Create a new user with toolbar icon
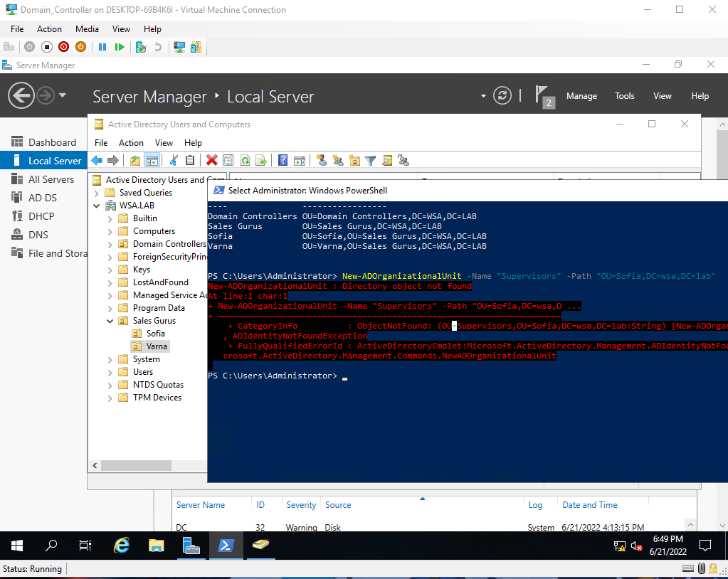728x579 pixels. point(321,161)
